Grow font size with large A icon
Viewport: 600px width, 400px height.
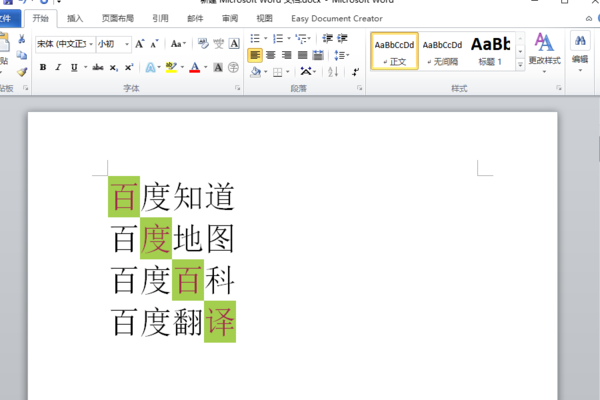tap(140, 44)
